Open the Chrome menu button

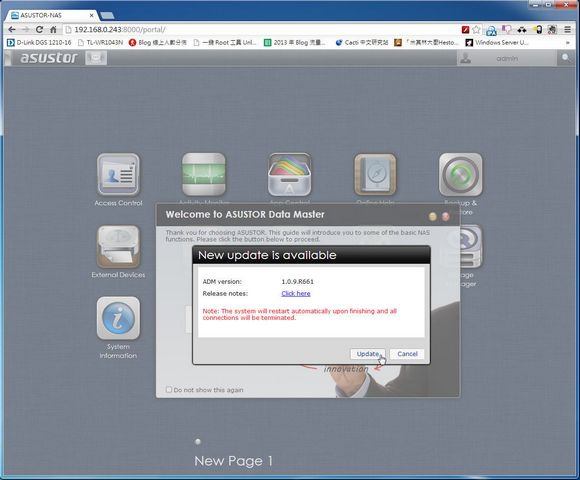pyautogui.click(x=567, y=30)
